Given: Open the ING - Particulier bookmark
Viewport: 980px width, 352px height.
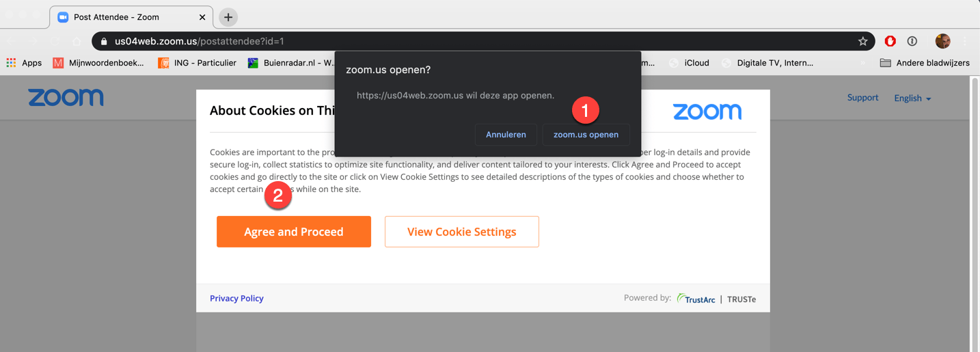Looking at the screenshot, I should pos(197,63).
